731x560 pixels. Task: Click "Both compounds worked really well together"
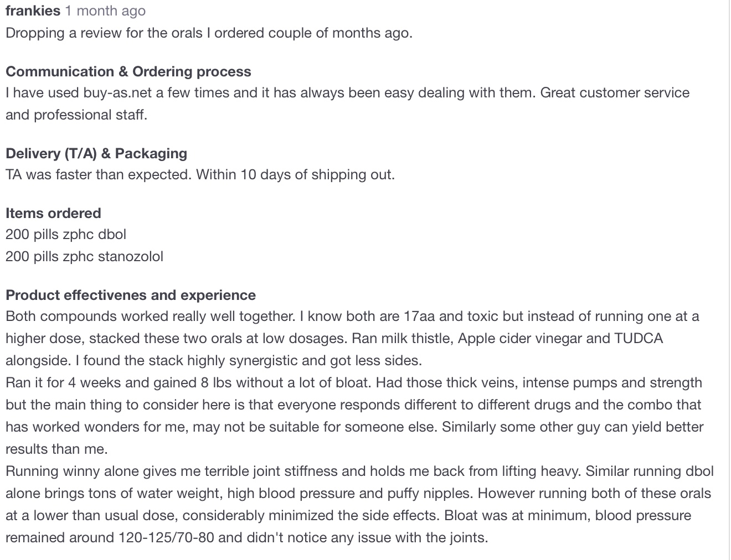coord(150,316)
